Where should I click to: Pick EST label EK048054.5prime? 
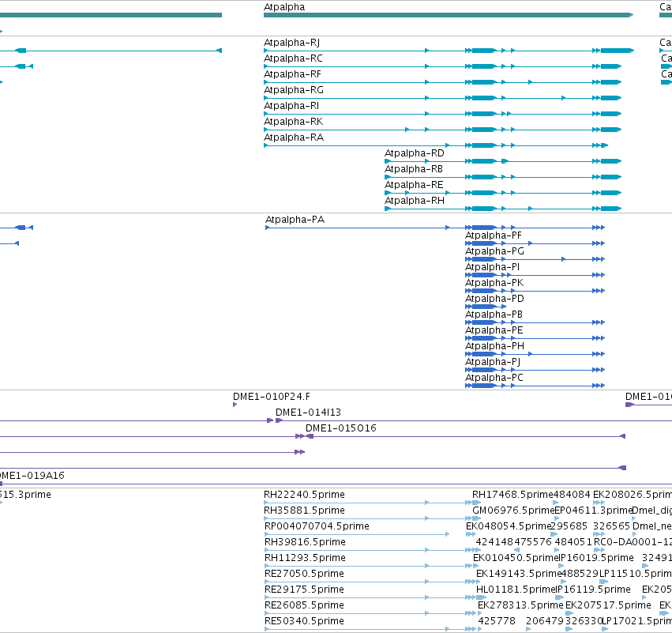509,526
